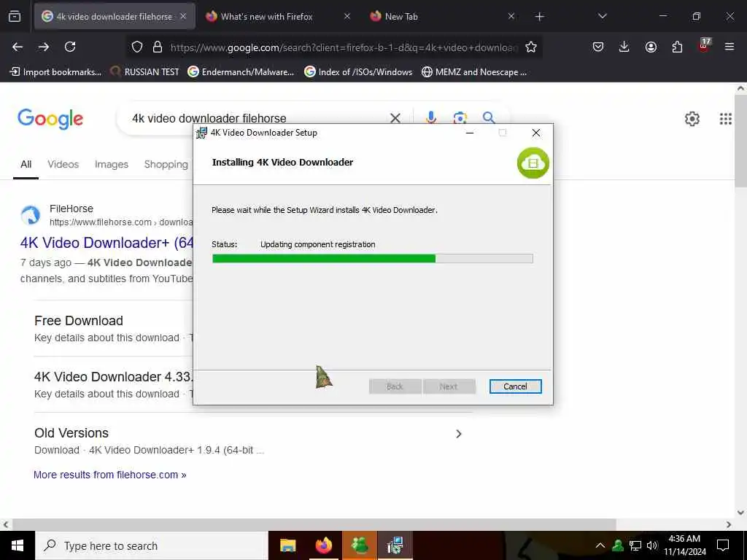Open the volume speaker tray icon

click(652, 545)
